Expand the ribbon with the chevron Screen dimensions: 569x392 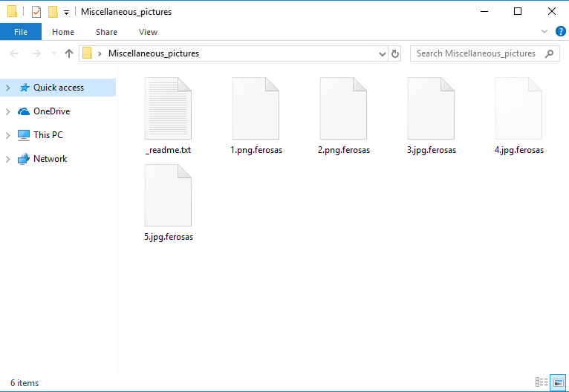(544, 31)
